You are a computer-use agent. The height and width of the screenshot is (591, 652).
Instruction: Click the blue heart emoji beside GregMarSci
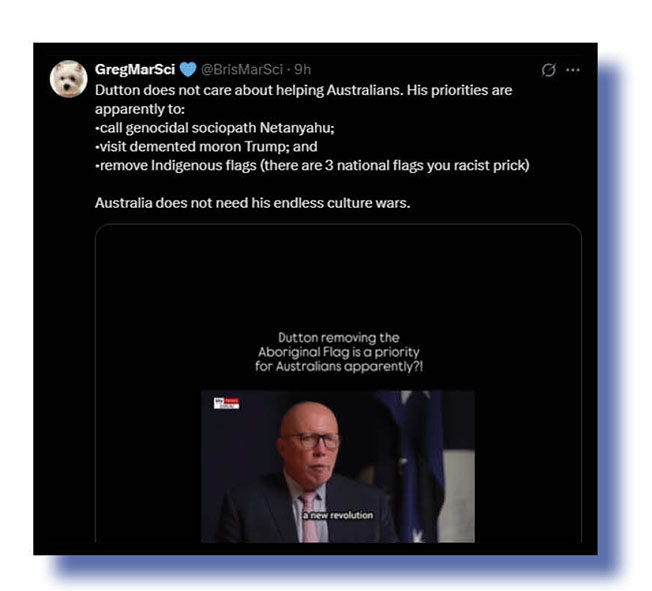click(188, 69)
